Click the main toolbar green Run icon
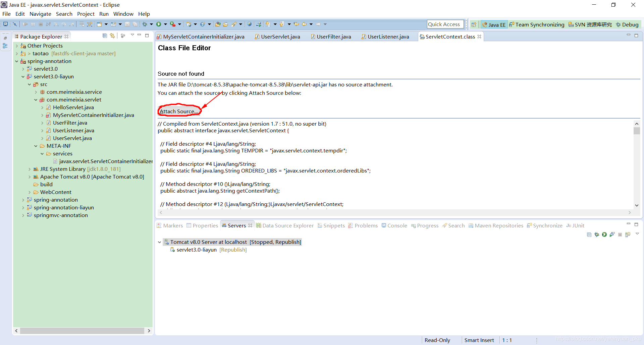The image size is (644, 345). tap(159, 24)
